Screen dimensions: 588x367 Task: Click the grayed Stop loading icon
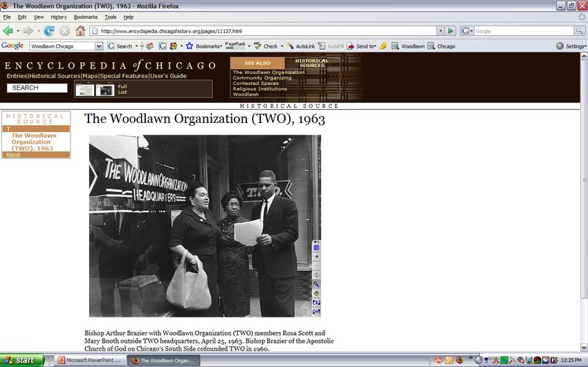[64, 31]
